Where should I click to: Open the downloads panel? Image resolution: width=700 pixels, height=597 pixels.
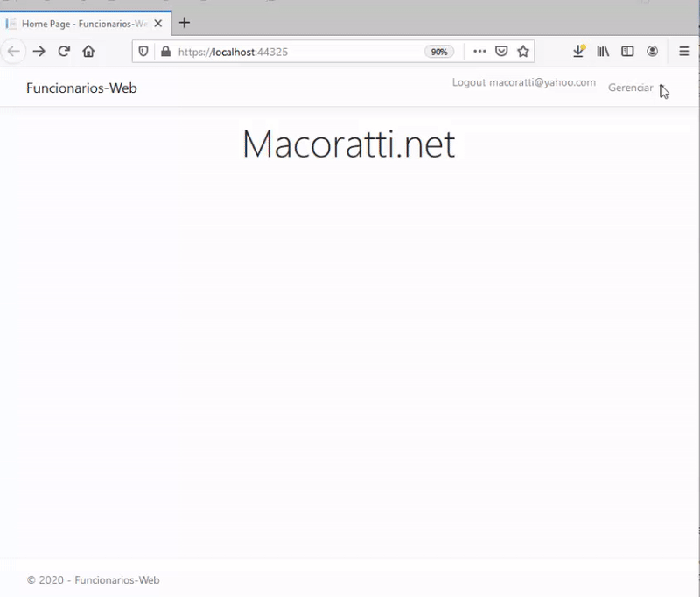578,52
